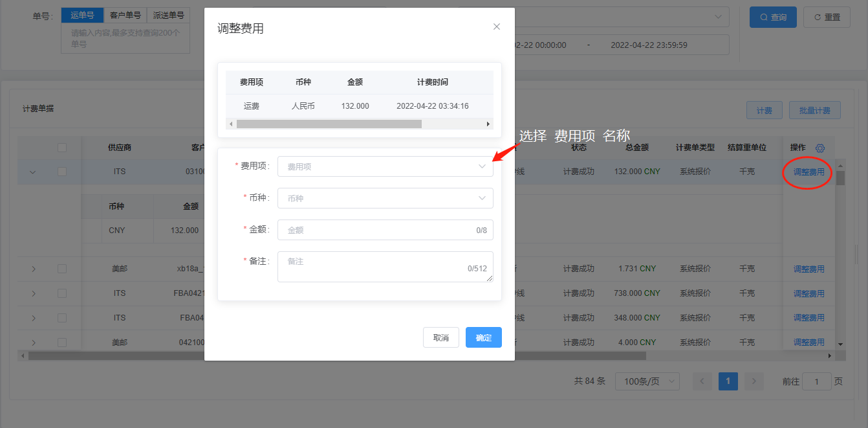
Task: Toggle checkbox for 738.000 CNY row
Action: (62, 293)
